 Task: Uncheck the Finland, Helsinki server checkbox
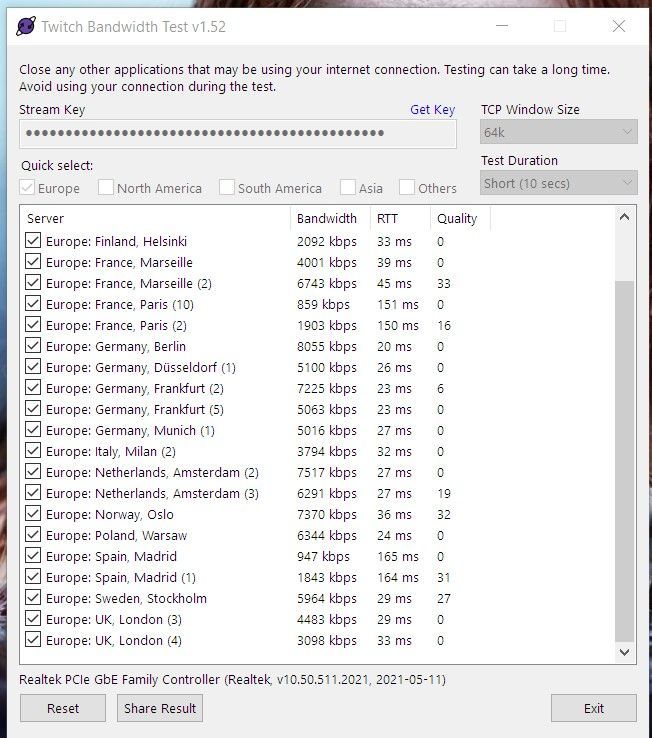(33, 241)
